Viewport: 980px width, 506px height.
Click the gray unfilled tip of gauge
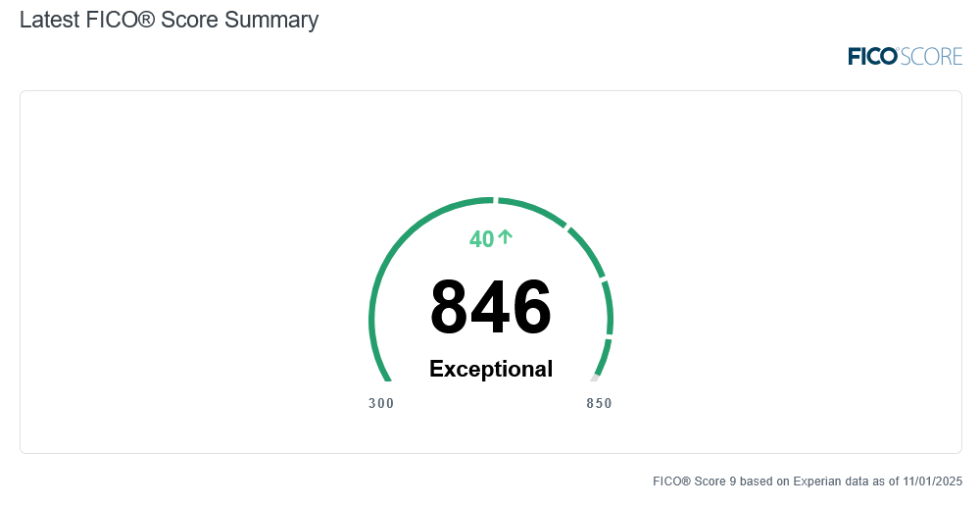[x=595, y=377]
